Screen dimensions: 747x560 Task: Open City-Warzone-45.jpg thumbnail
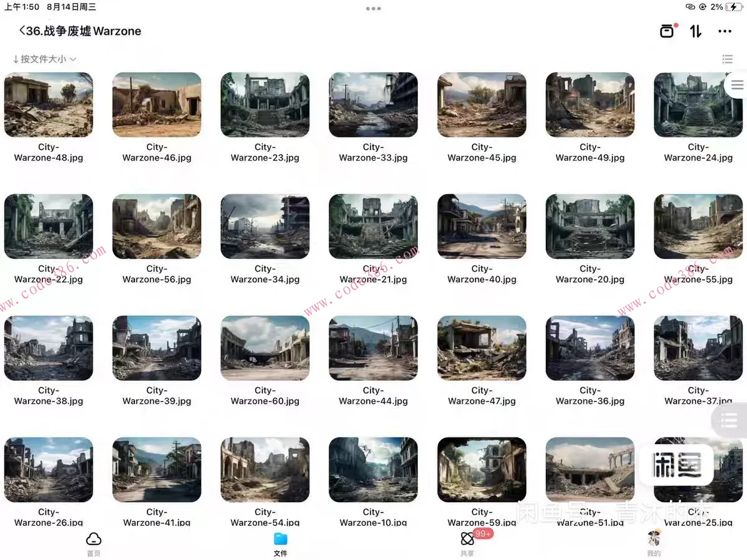(482, 105)
